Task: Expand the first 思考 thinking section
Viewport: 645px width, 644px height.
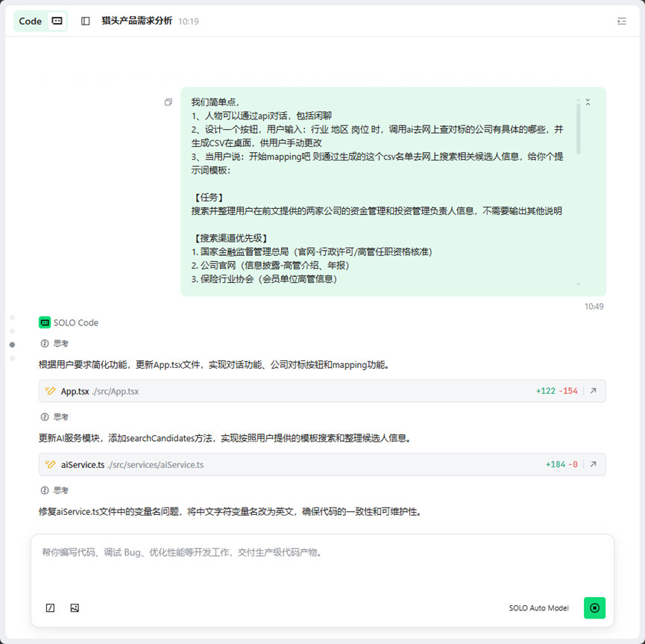Action: (54, 344)
